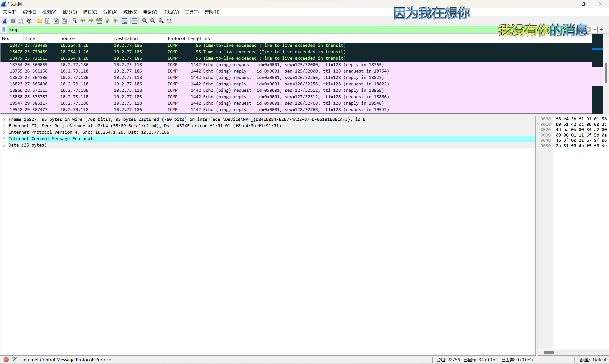The image size is (609, 364).
Task: Open the 捕获(C) menu
Action: click(90, 12)
